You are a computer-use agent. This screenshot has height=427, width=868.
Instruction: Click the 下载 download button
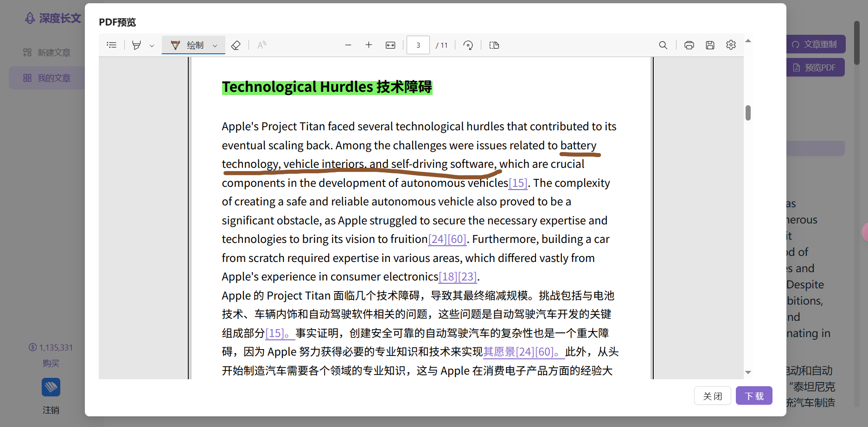(754, 396)
